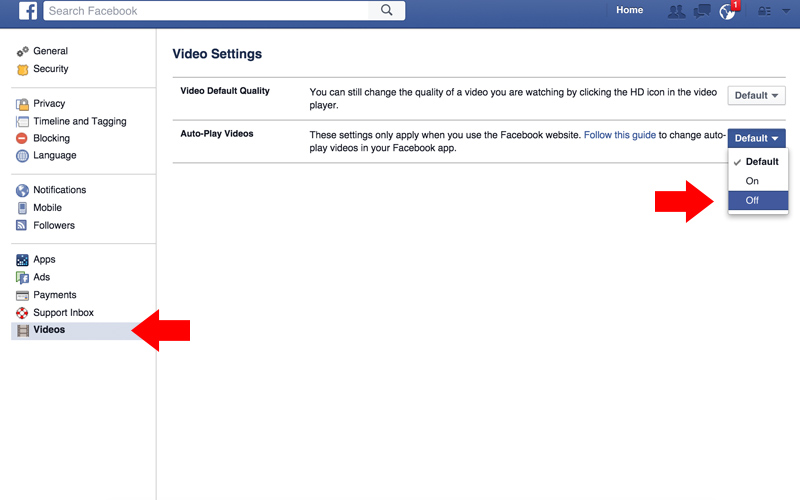Viewport: 800px width, 500px height.
Task: Go to Home
Action: coord(629,10)
